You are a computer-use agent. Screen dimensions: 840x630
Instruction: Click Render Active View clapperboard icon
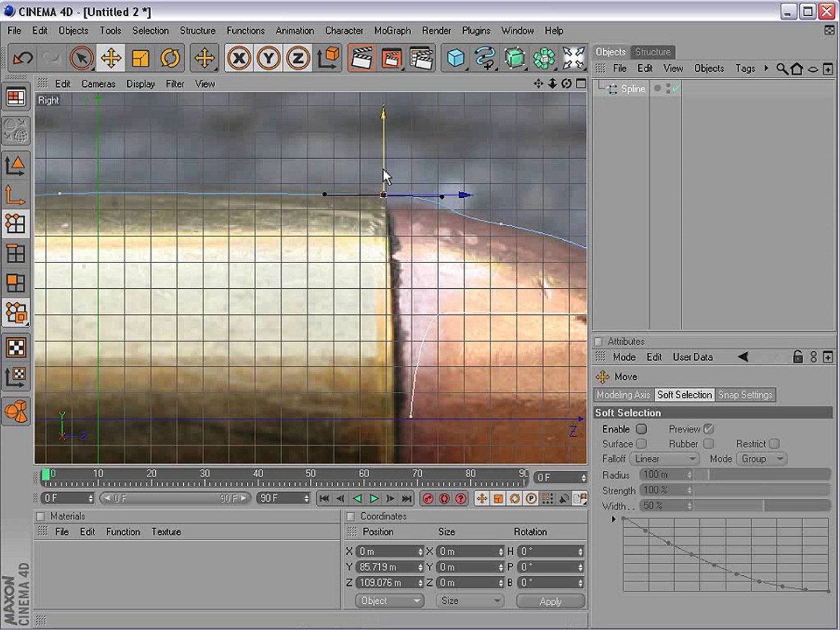tap(362, 58)
